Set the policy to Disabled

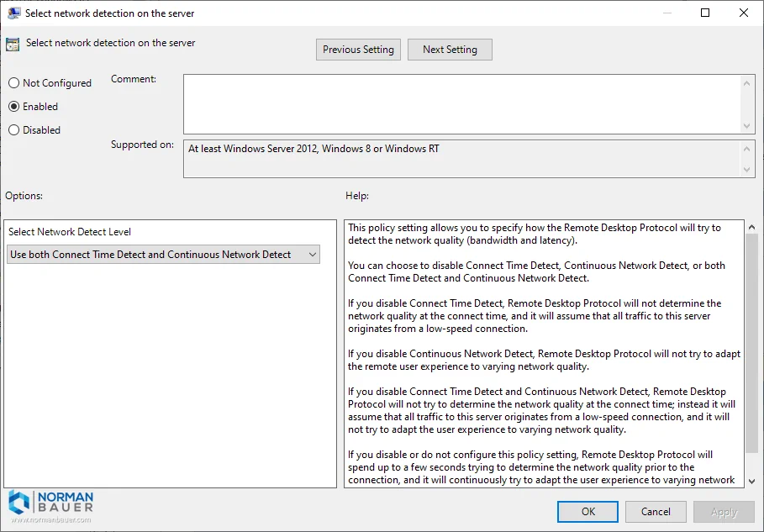point(14,130)
